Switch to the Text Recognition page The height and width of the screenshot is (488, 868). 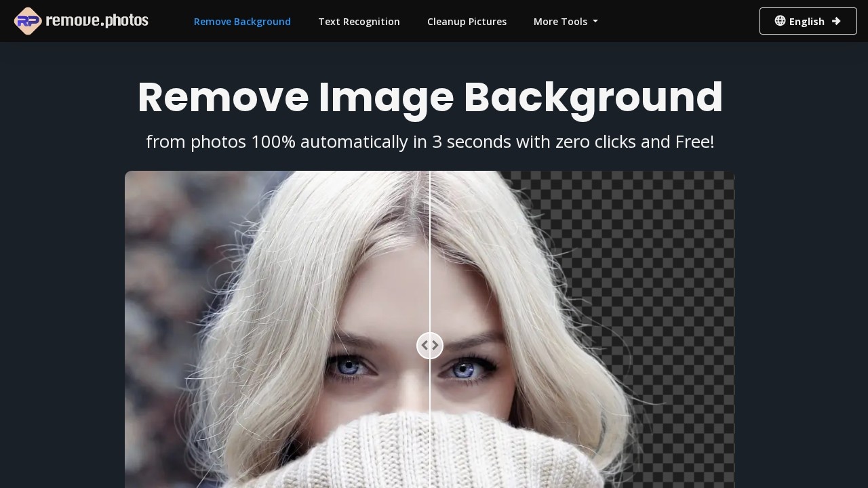pos(359,21)
